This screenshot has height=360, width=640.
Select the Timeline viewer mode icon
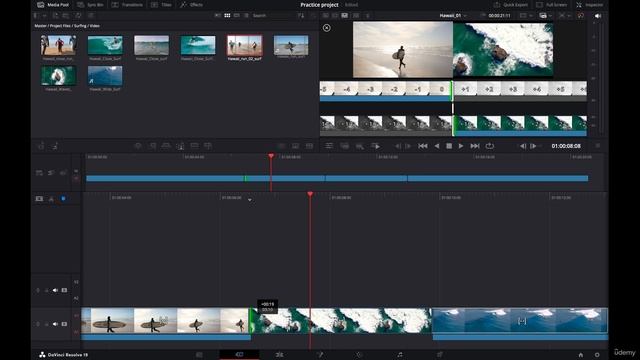pyautogui.click(x=345, y=16)
